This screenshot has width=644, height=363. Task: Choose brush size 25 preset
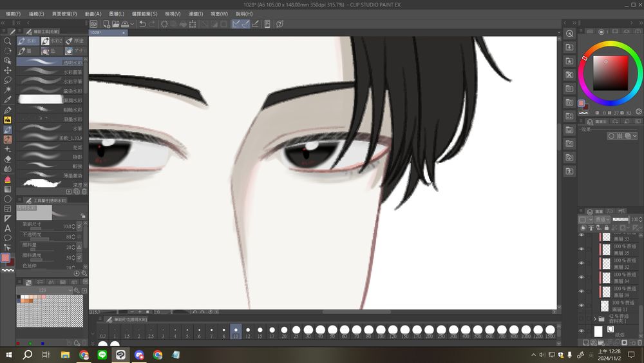tap(296, 332)
